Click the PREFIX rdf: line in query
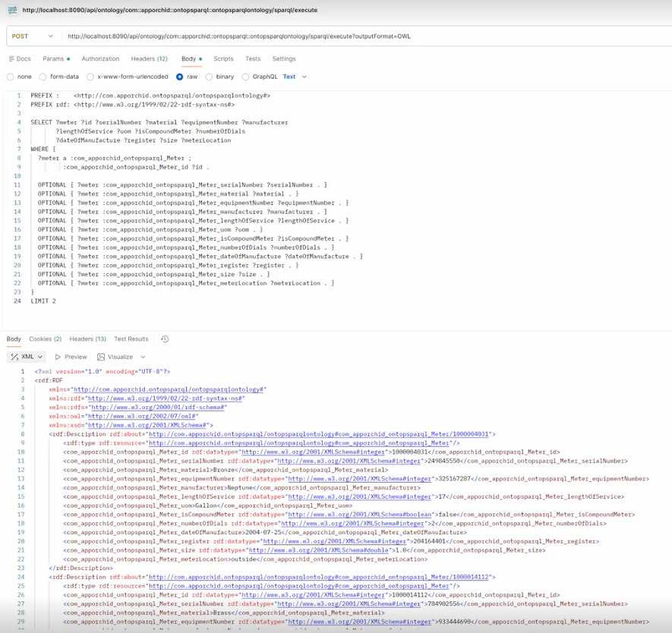Image resolution: width=672 pixels, height=633 pixels. coord(132,105)
